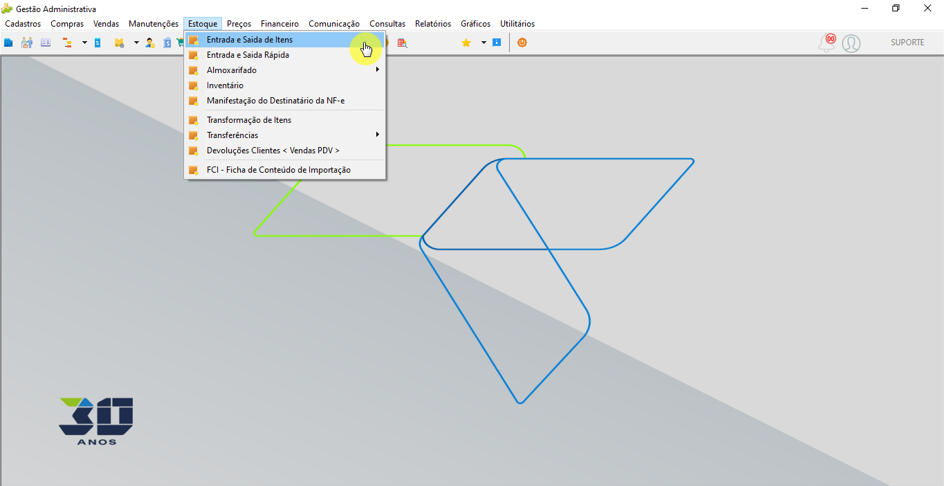
Task: Expand dropdown arrow beside the yellow package icon
Action: (x=137, y=42)
